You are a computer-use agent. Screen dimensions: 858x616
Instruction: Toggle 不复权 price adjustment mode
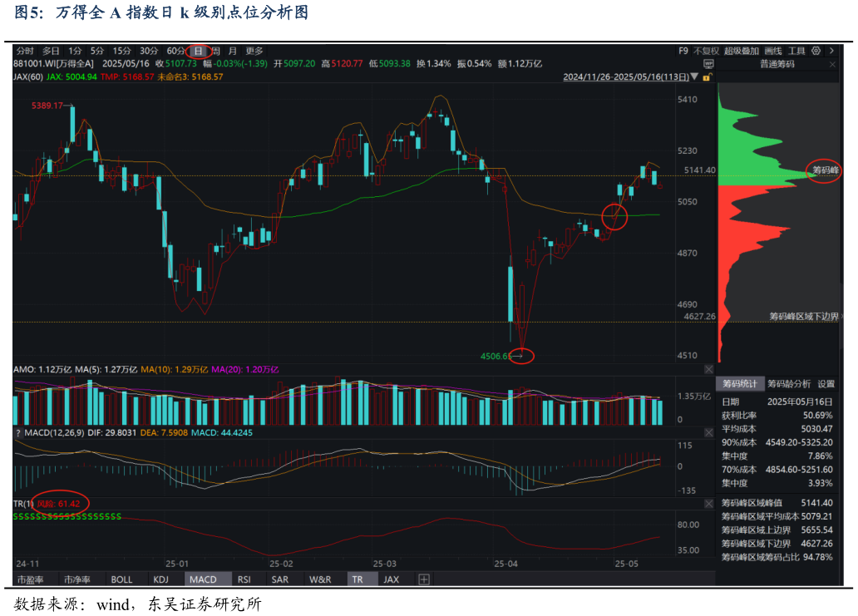(x=705, y=51)
